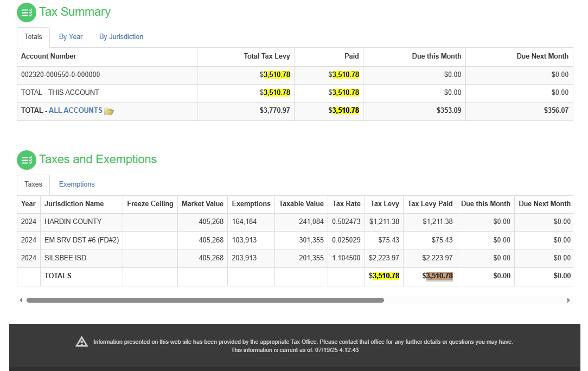Click the left scroll arrow of table
588x371 pixels.
point(21,300)
